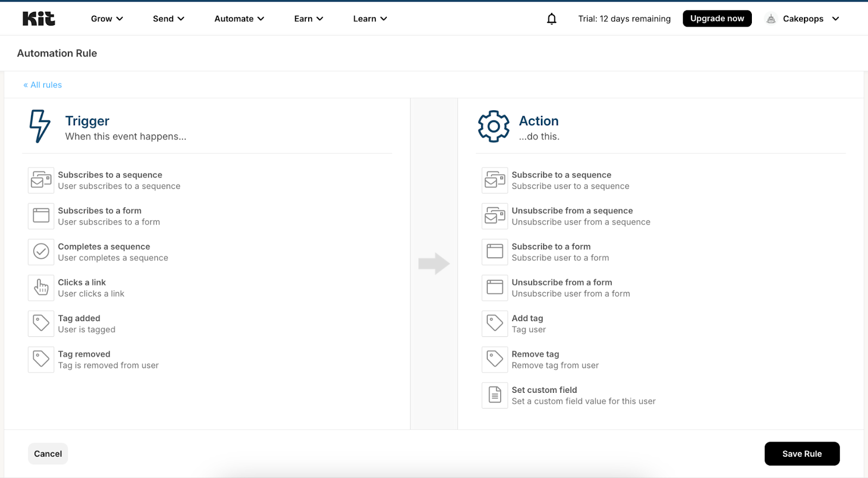Click the Cancel button

[x=48, y=454]
